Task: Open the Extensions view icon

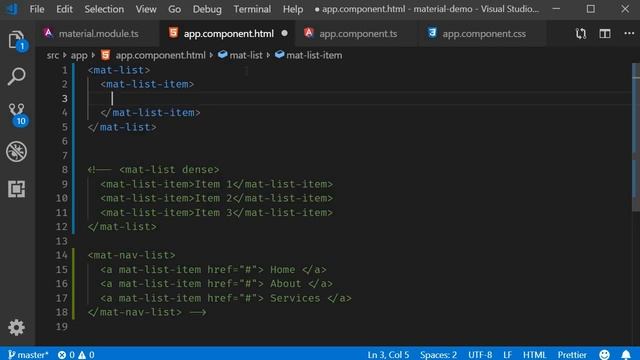Action: coord(17,189)
